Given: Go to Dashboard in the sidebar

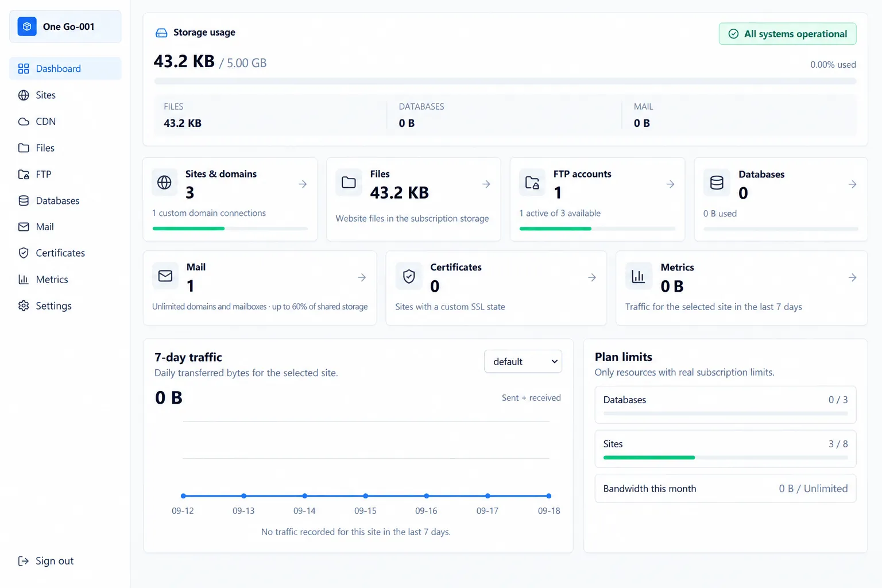Looking at the screenshot, I should point(65,69).
